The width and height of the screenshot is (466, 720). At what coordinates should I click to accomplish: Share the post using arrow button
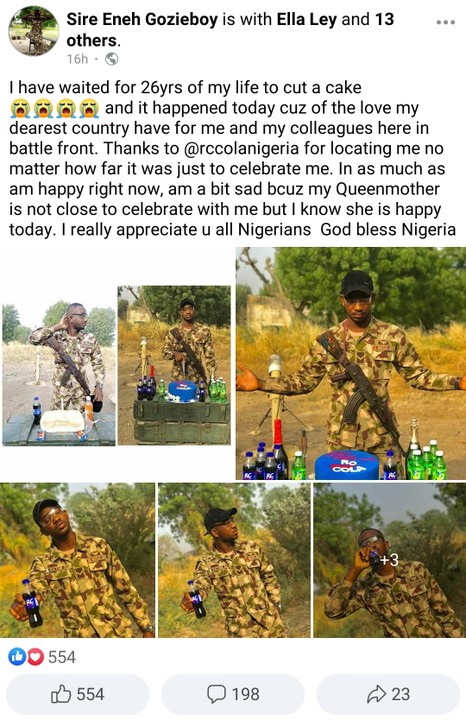click(x=388, y=693)
